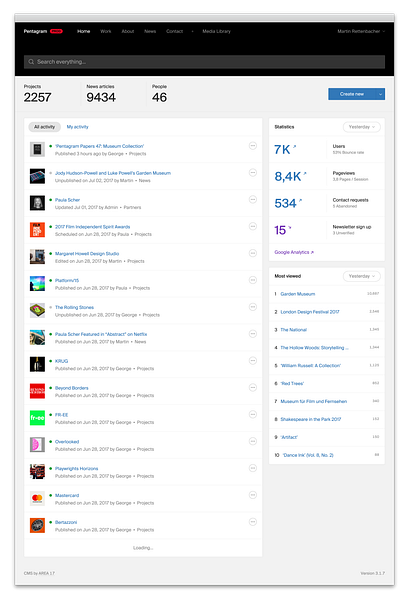
Task: Open the News section
Action: (150, 31)
